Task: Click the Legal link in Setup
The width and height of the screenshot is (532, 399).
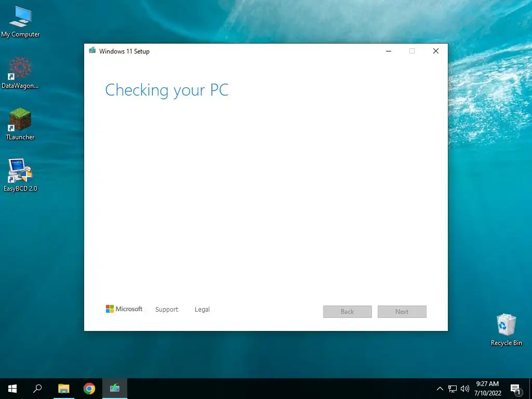Action: [x=202, y=310]
